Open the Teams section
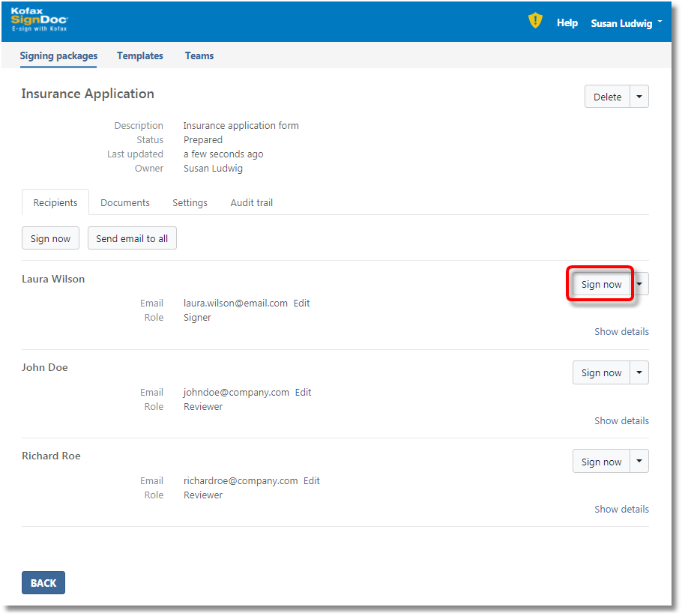Viewport: 682px width, 616px height. (199, 55)
